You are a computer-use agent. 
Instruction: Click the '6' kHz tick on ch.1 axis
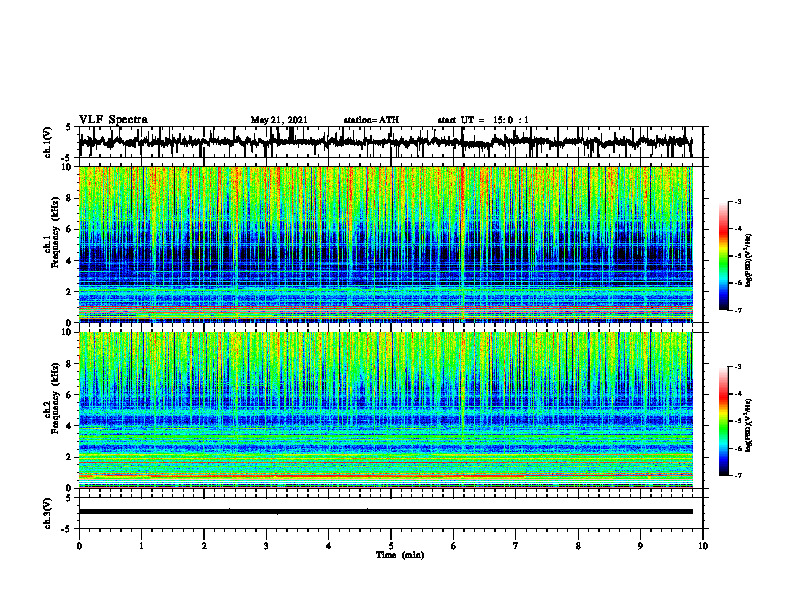pos(70,229)
